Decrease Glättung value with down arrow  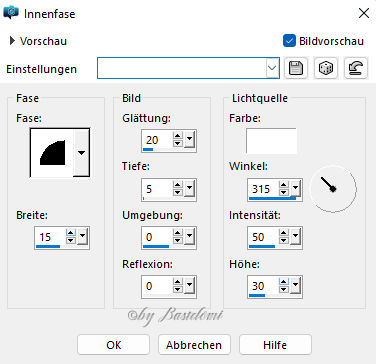click(x=178, y=143)
